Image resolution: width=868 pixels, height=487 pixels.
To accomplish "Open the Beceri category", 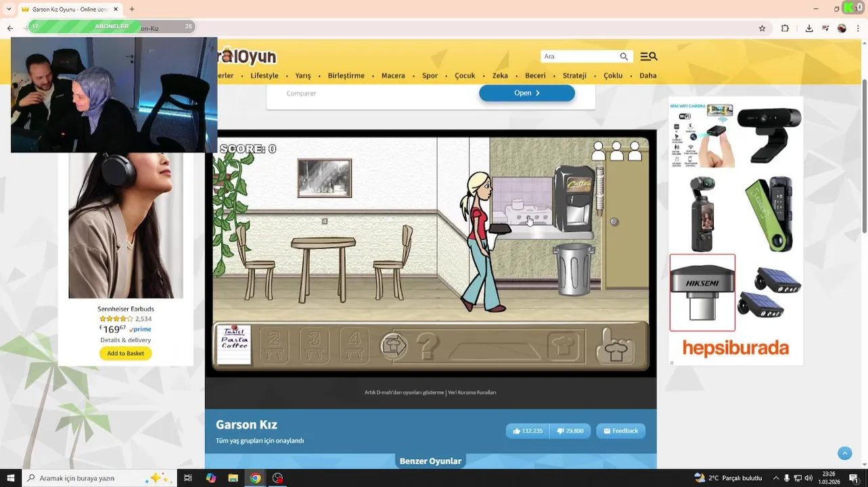I will click(x=535, y=76).
